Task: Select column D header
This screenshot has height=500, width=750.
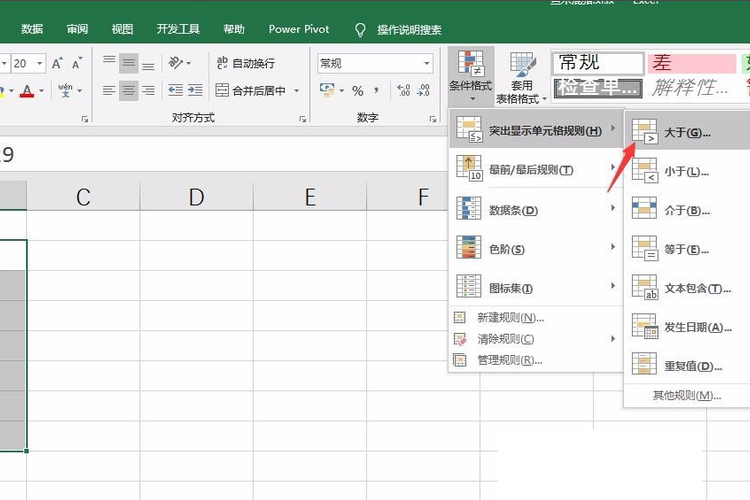Action: 197,196
